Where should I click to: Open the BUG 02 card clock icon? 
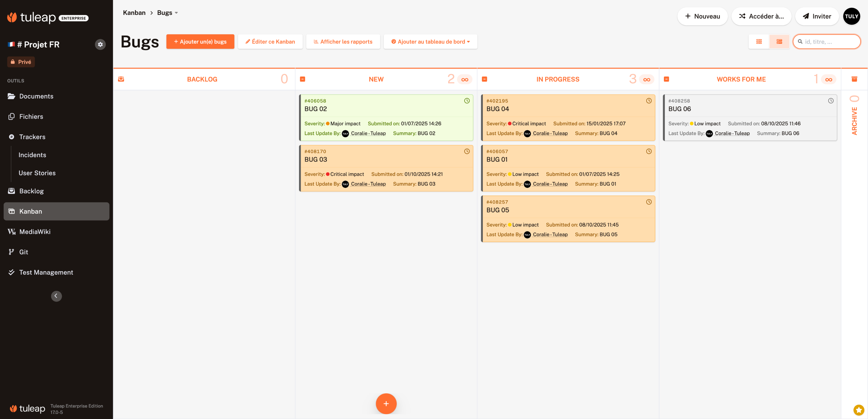467,101
